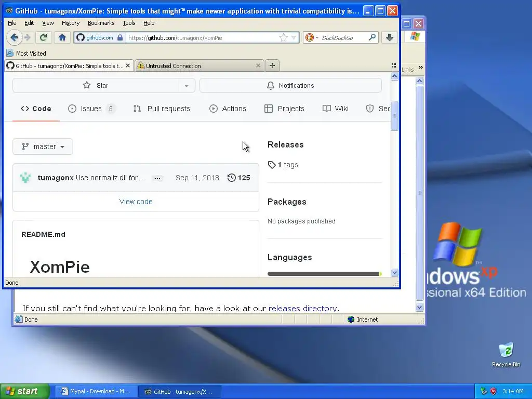The image size is (532, 399).
Task: Click GitHub page scrollbar down arrow
Action: pyautogui.click(x=394, y=272)
